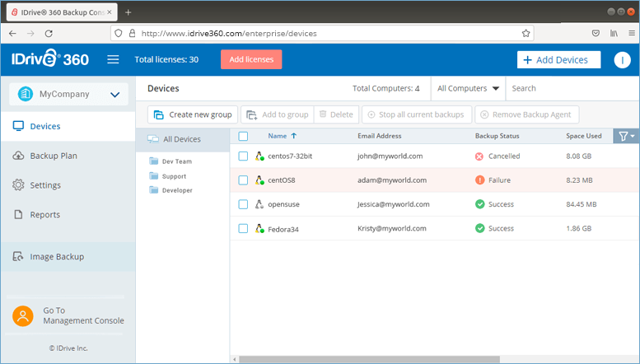Click the Search input field
640x364 pixels.
(568, 88)
